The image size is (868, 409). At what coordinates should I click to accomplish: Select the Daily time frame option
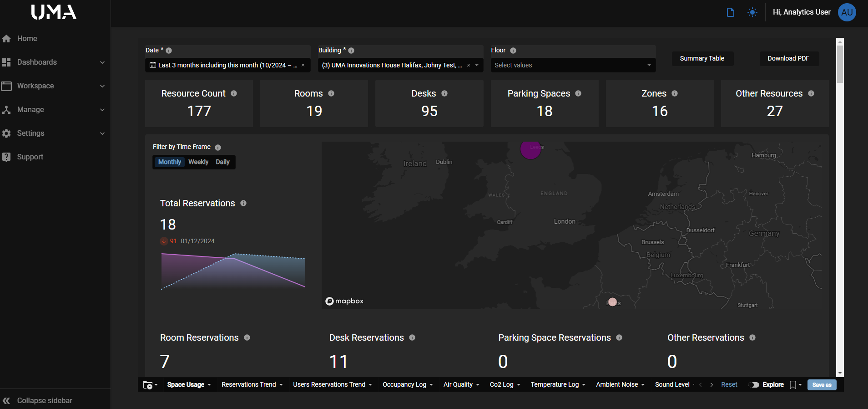[222, 162]
